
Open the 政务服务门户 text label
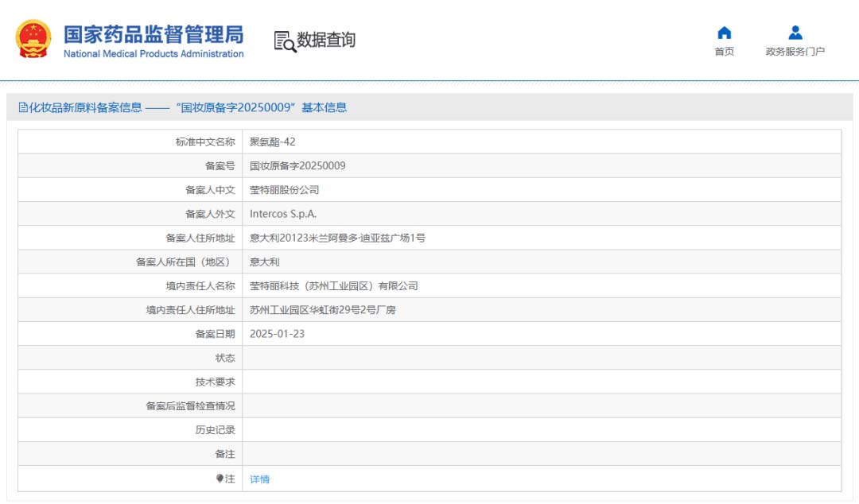tap(795, 52)
